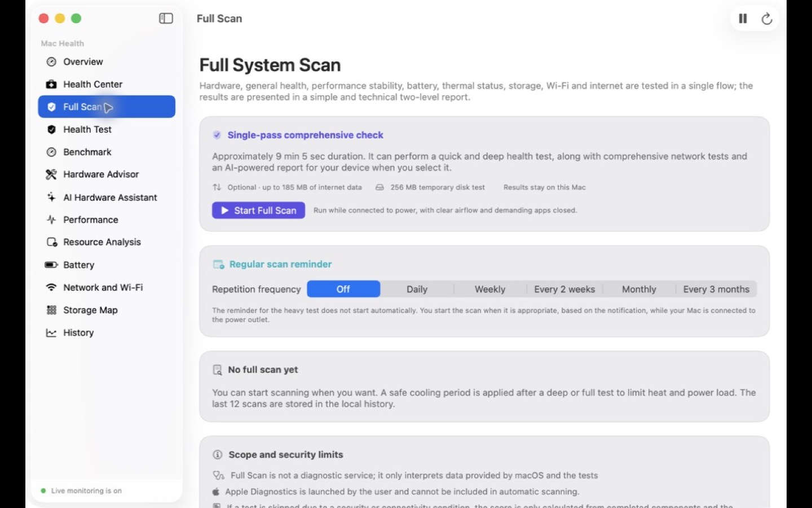This screenshot has width=812, height=508.
Task: Open the Health Center section
Action: 107,84
